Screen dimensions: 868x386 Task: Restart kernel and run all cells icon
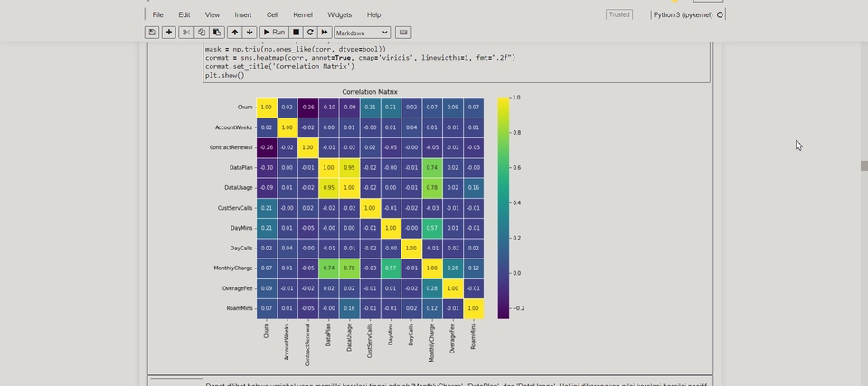(x=325, y=33)
